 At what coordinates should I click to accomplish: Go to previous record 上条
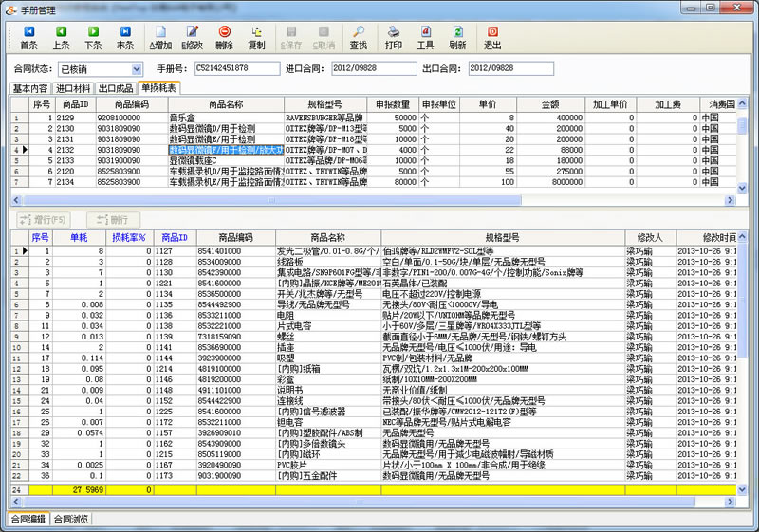61,38
